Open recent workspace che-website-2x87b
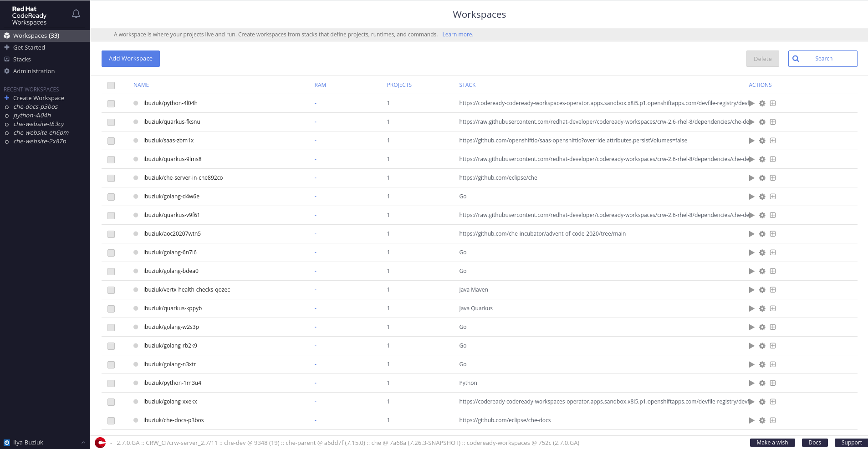Screen dimensions: 868x449 pos(40,141)
